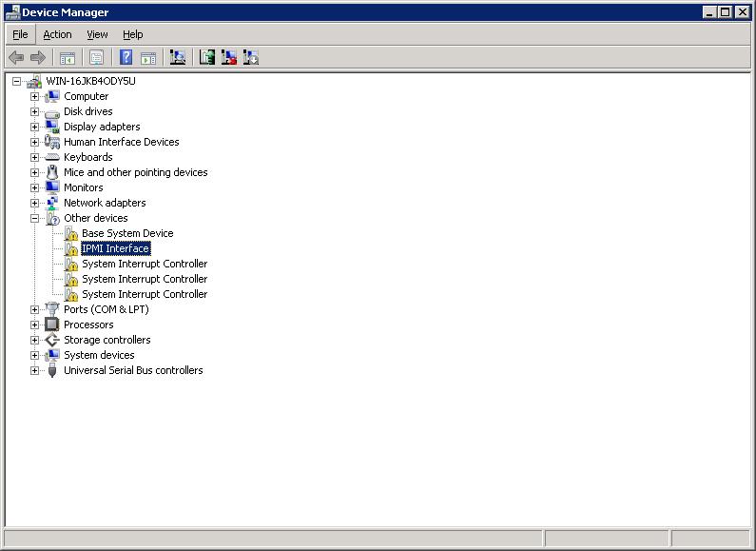Viewport: 756px width, 551px height.
Task: Click the Universal Serial Bus controllers plug icon
Action: coord(52,370)
